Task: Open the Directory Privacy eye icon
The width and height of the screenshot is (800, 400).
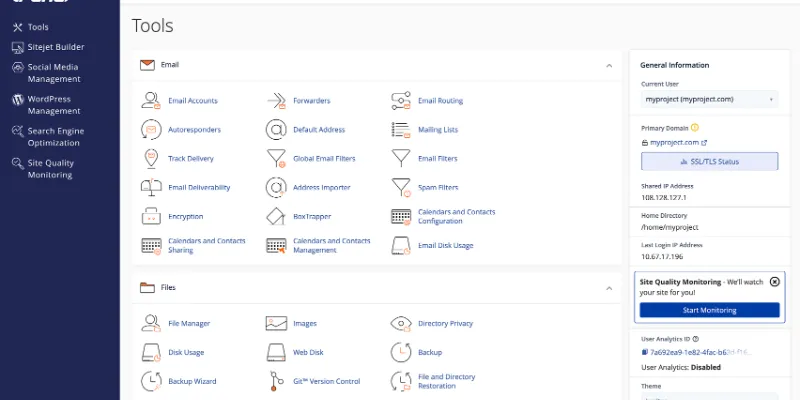Action: coord(401,323)
